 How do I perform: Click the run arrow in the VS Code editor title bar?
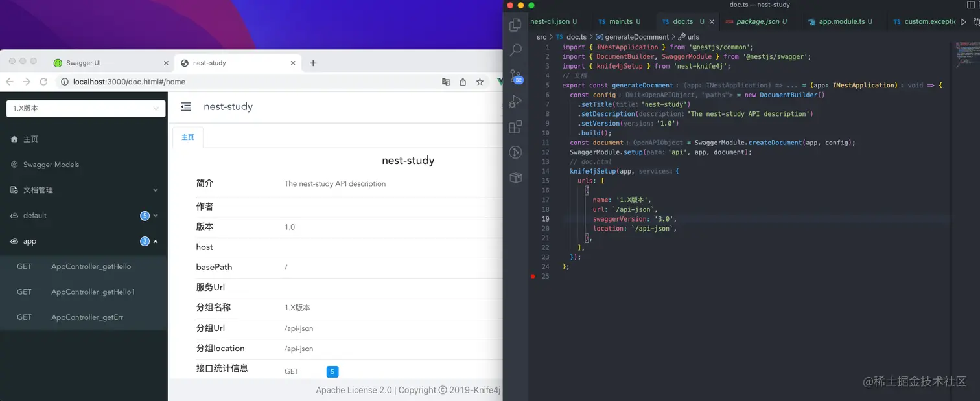pos(963,21)
